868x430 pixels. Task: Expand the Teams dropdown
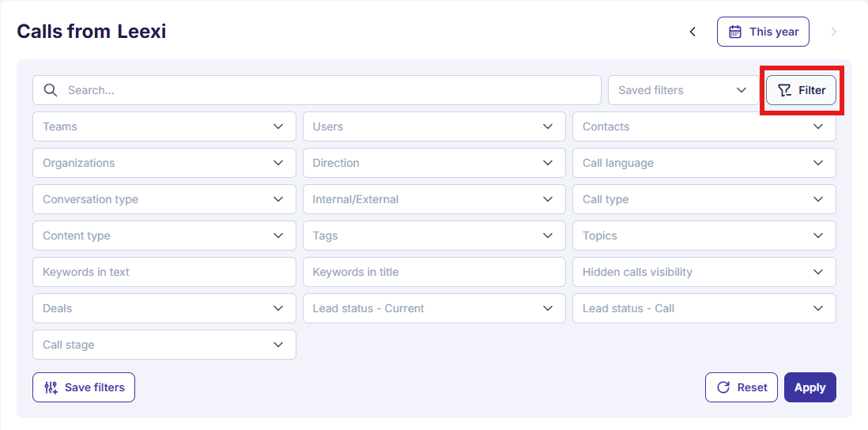pos(164,126)
